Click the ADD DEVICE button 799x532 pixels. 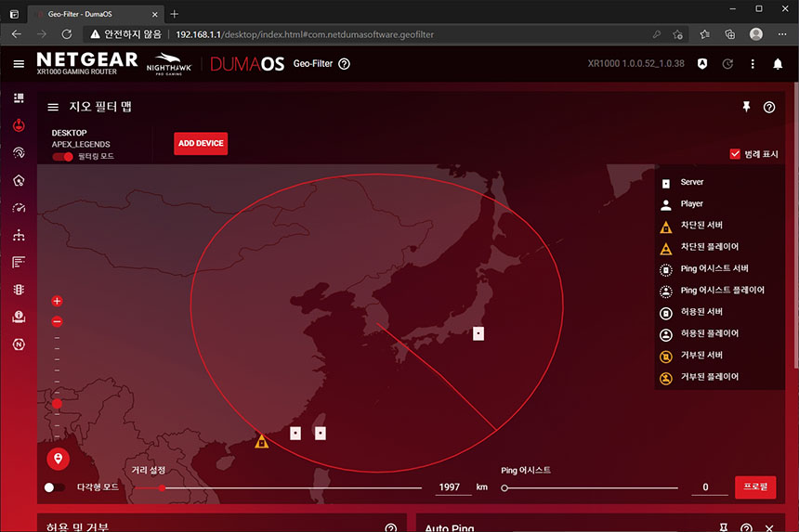pyautogui.click(x=201, y=143)
